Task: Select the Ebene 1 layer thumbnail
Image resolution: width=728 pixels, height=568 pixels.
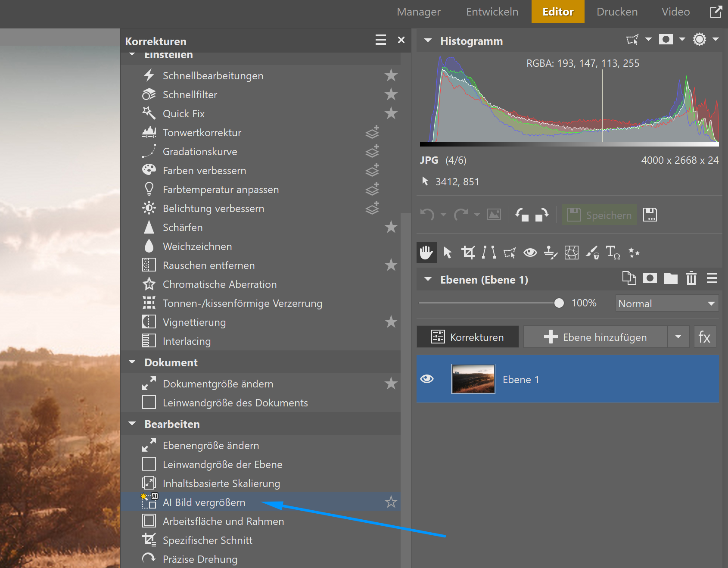Action: click(x=473, y=379)
